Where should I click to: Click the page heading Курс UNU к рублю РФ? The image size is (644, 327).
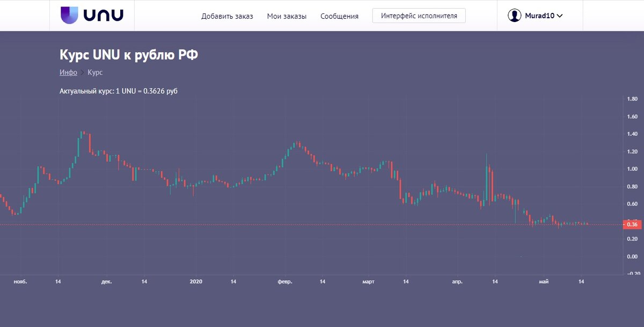point(128,55)
